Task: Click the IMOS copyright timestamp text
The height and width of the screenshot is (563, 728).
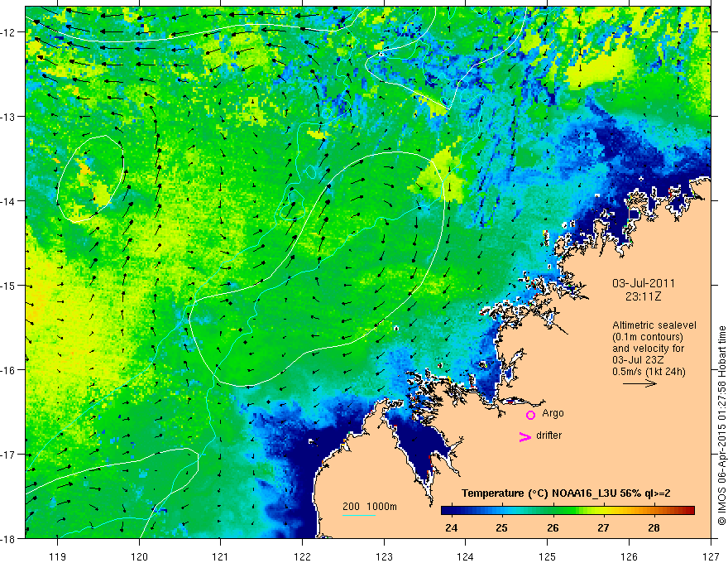Action: pos(721,426)
